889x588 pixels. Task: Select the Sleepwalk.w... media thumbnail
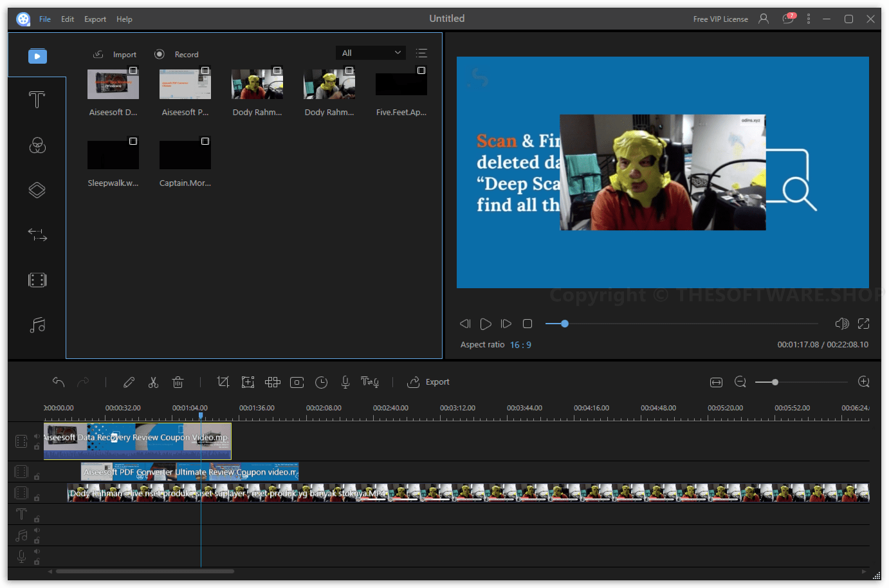click(x=113, y=154)
